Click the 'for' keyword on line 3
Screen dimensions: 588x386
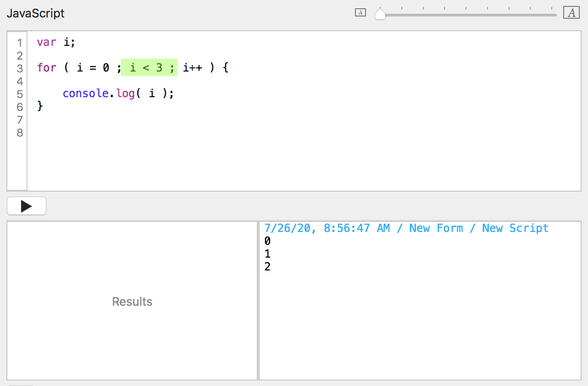pos(46,68)
